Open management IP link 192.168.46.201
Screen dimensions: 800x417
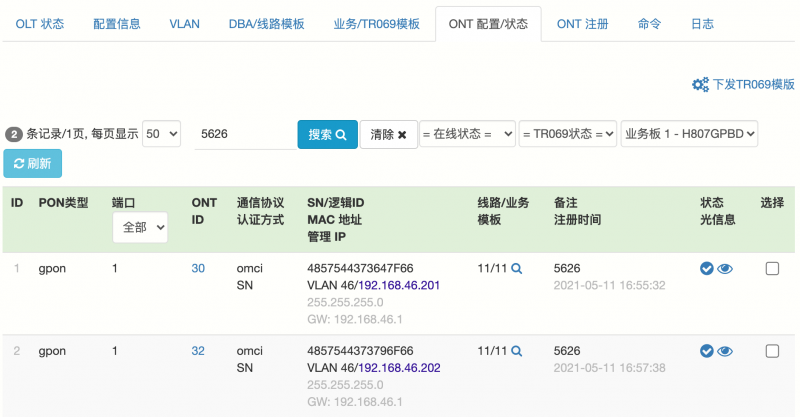click(x=401, y=285)
